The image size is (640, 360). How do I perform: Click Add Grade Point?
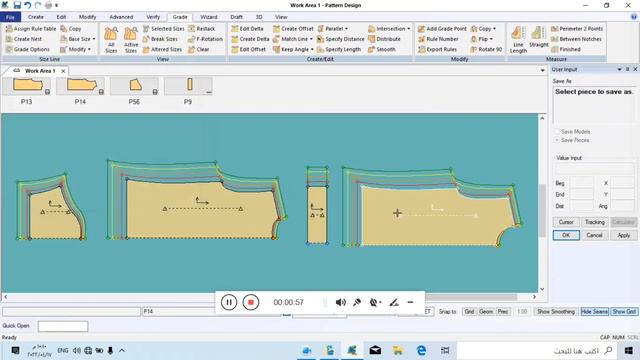442,29
